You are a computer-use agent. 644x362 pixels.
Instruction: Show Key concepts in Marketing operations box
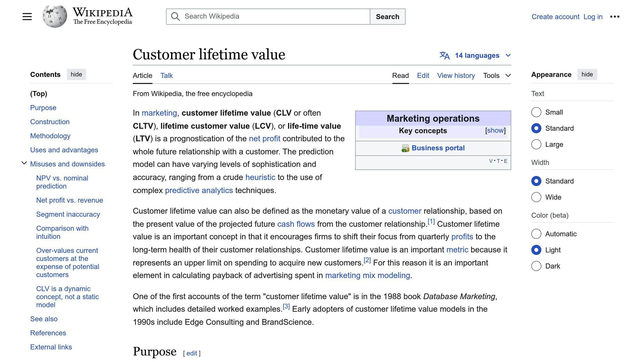495,130
